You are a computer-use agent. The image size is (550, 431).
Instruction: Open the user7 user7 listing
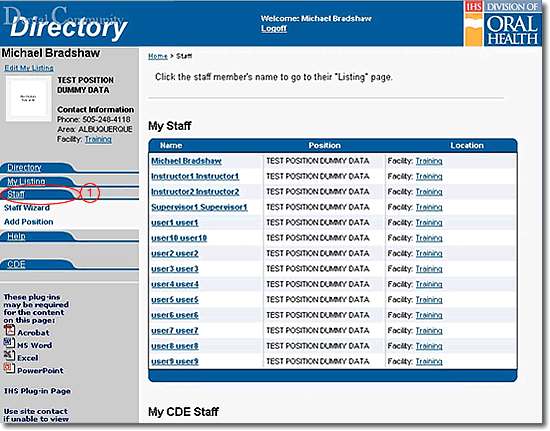175,331
